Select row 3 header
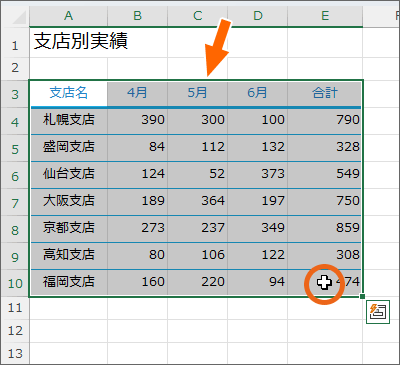 (x=15, y=94)
